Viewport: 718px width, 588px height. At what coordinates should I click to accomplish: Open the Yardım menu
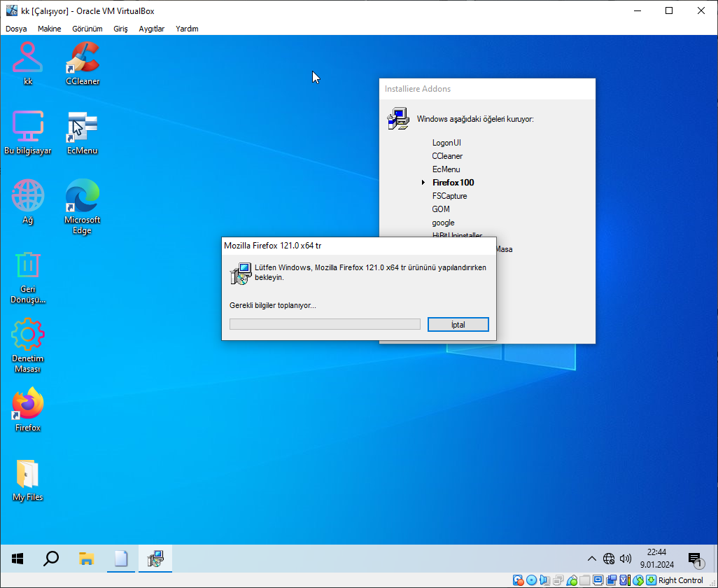pyautogui.click(x=187, y=29)
